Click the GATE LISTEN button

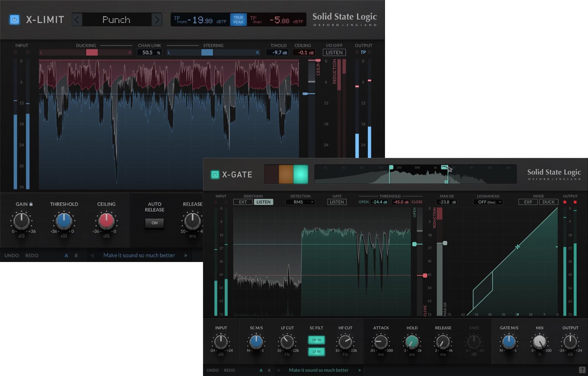(x=337, y=202)
